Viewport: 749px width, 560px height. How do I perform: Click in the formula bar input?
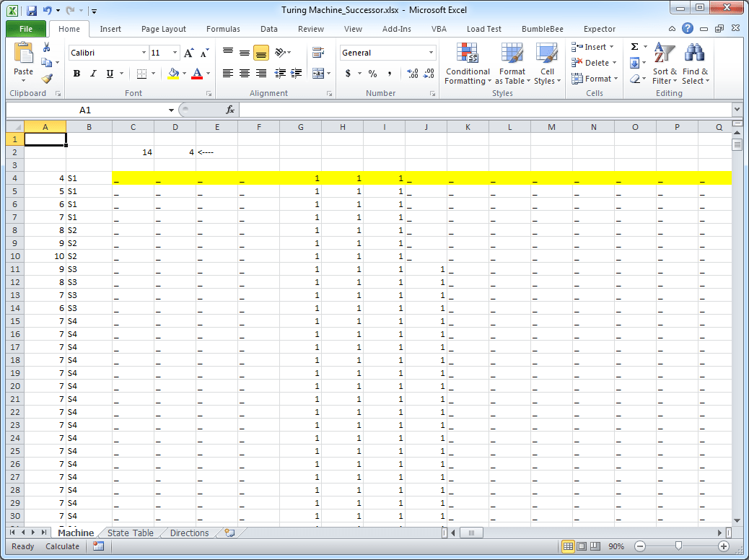point(485,110)
